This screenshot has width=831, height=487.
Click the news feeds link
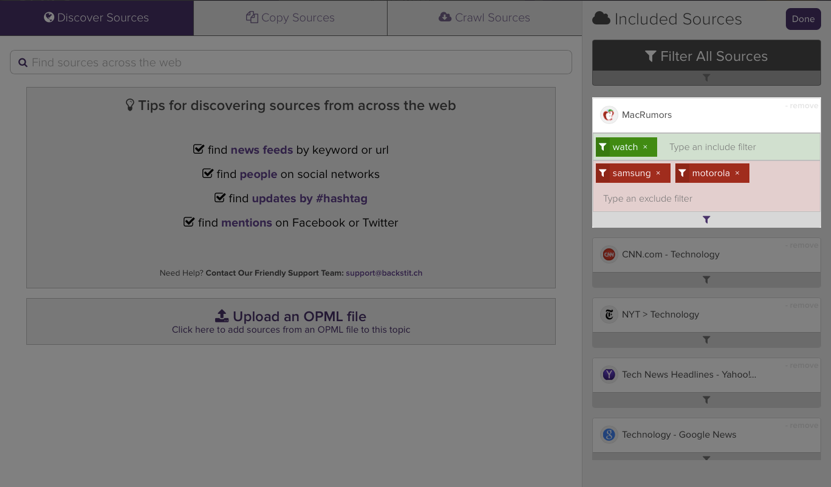pyautogui.click(x=262, y=150)
